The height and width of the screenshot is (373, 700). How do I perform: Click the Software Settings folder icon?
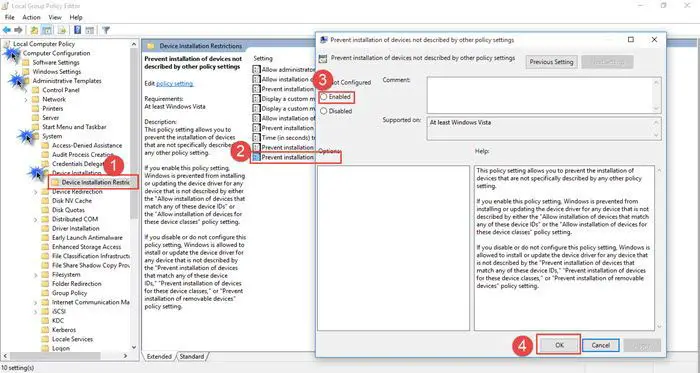point(26,62)
